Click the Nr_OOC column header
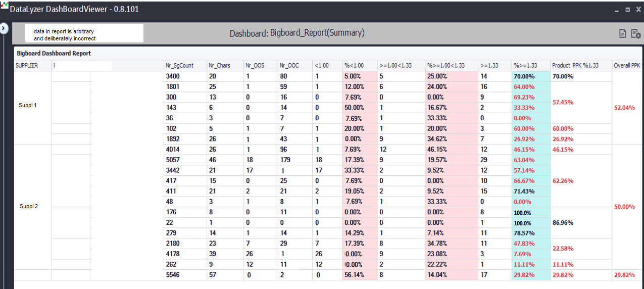 click(289, 66)
